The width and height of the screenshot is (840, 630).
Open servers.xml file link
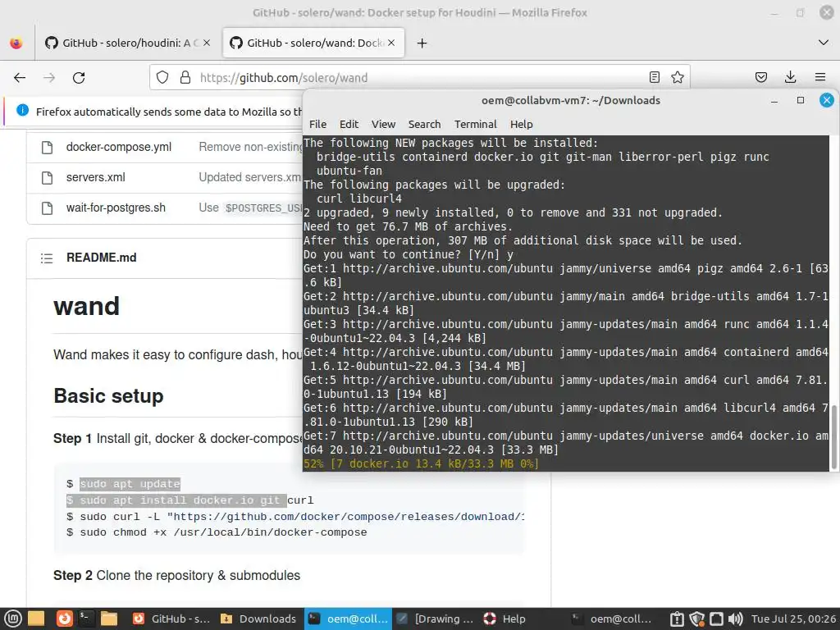coord(96,177)
